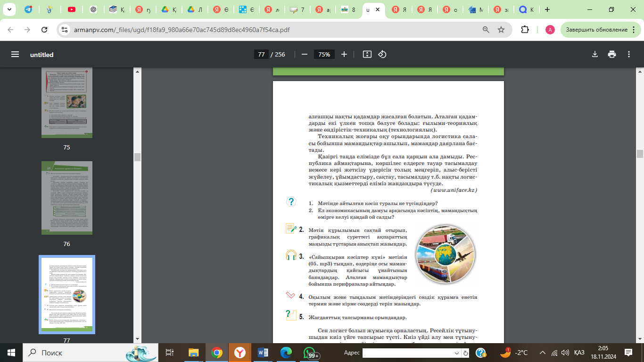Select the page 77 thumbnail
Screen dimensions: 644x362
click(x=67, y=295)
